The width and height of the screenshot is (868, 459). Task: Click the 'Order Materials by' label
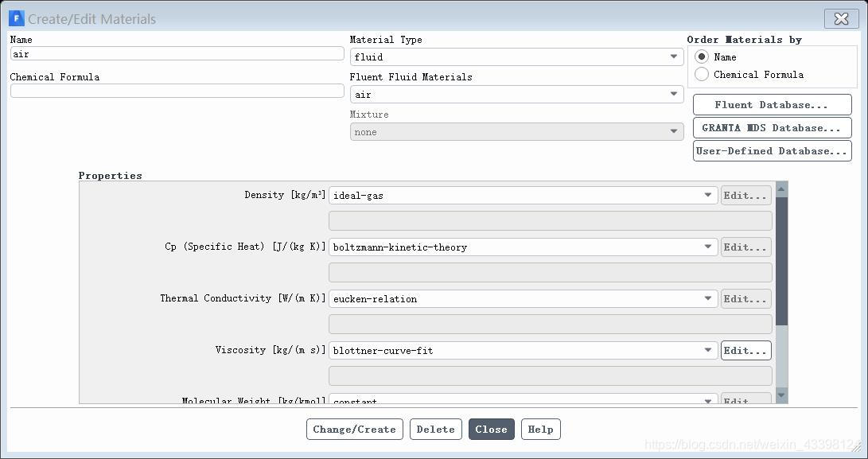(x=744, y=39)
